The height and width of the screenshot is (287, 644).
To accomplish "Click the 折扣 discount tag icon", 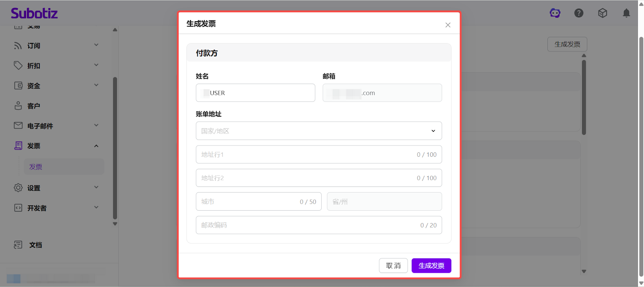I will (x=18, y=66).
